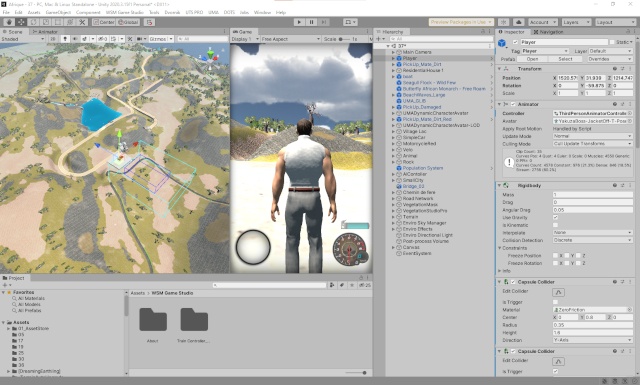Open the Shaded draw mode dropdown
This screenshot has width=640, height=385.
pyautogui.click(x=22, y=39)
